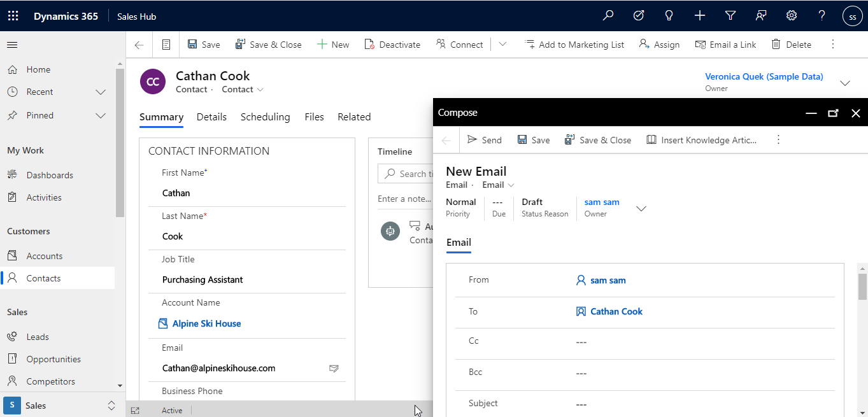
Task: Open Compose more commands ellipsis
Action: pyautogui.click(x=778, y=140)
